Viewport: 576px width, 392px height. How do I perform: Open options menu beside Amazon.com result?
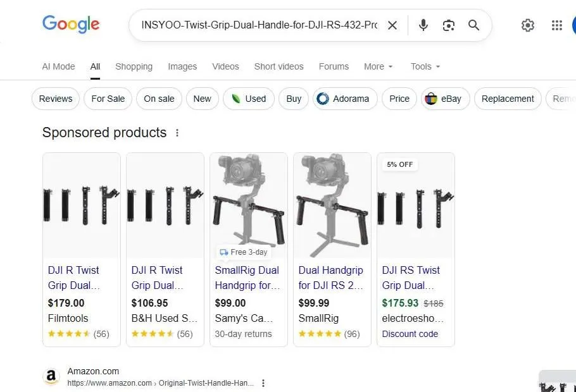tap(263, 383)
